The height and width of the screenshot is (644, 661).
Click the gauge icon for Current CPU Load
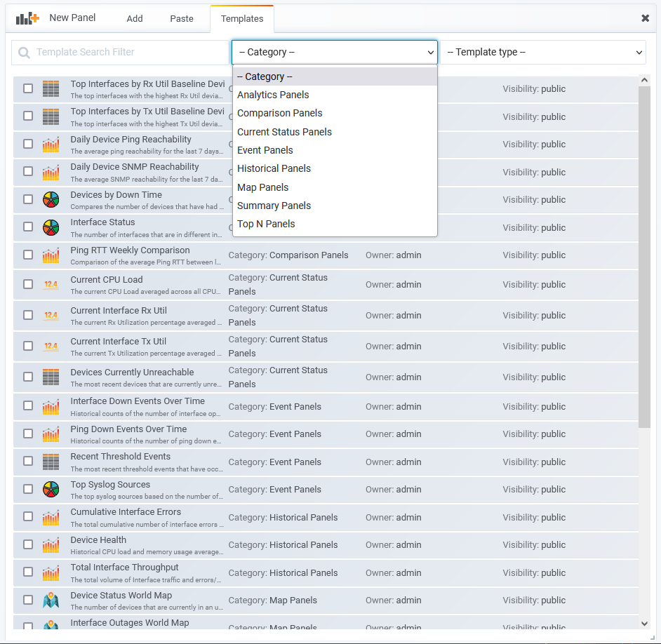(x=51, y=284)
